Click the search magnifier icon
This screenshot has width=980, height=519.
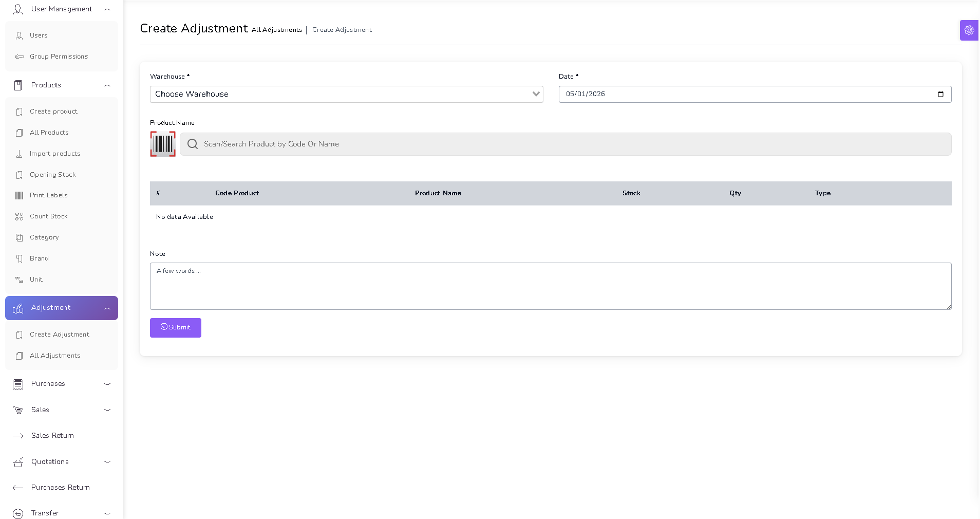(193, 144)
